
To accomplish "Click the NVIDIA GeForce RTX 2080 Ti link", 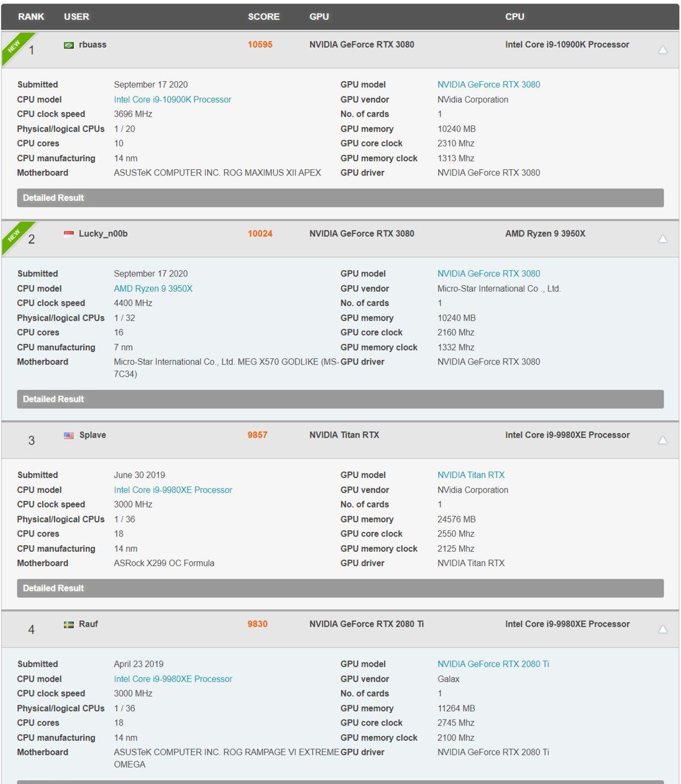I will (x=494, y=664).
